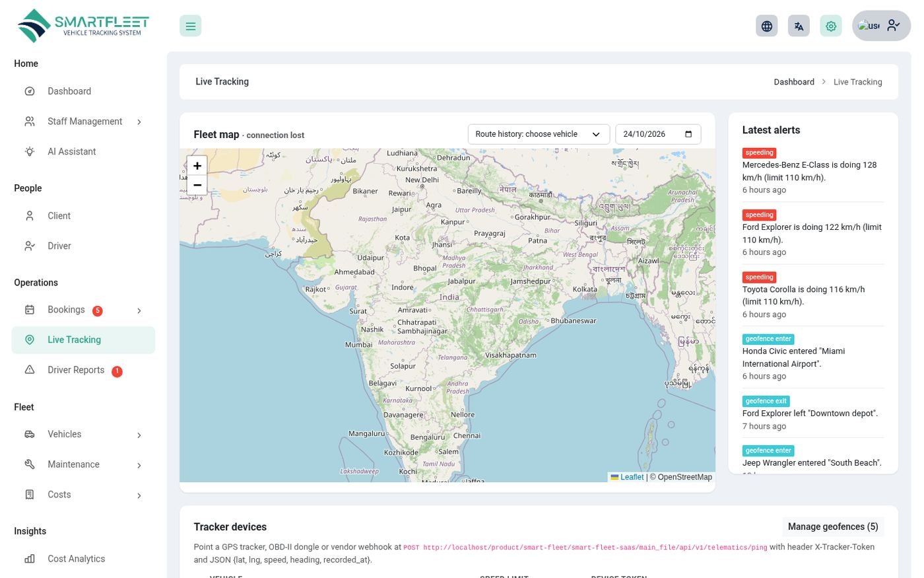The image size is (924, 578).
Task: Open the language translate icon
Action: pyautogui.click(x=799, y=26)
